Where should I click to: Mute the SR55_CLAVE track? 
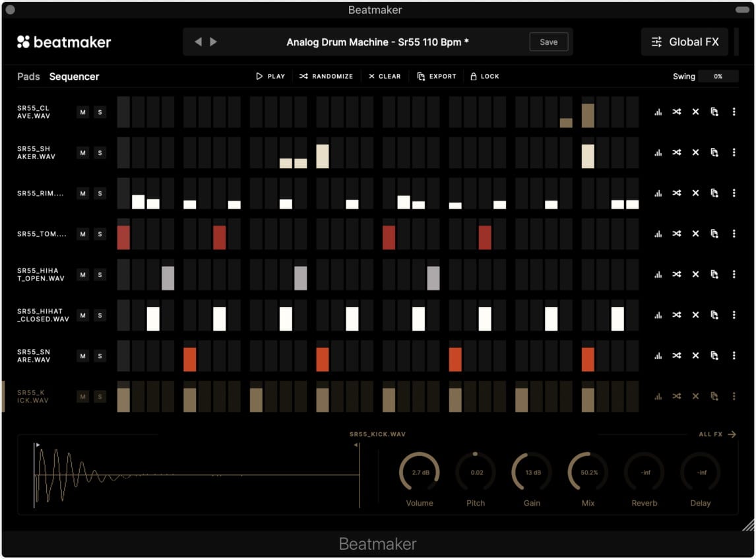(x=83, y=112)
